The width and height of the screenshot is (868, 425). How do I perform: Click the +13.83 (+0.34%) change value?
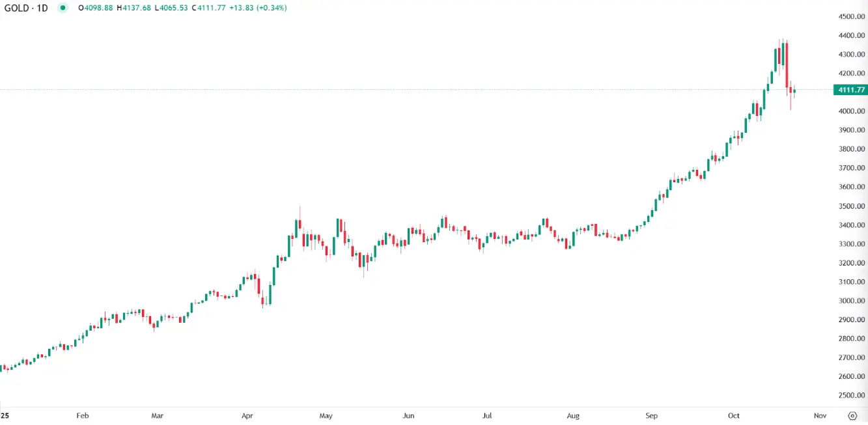click(260, 8)
